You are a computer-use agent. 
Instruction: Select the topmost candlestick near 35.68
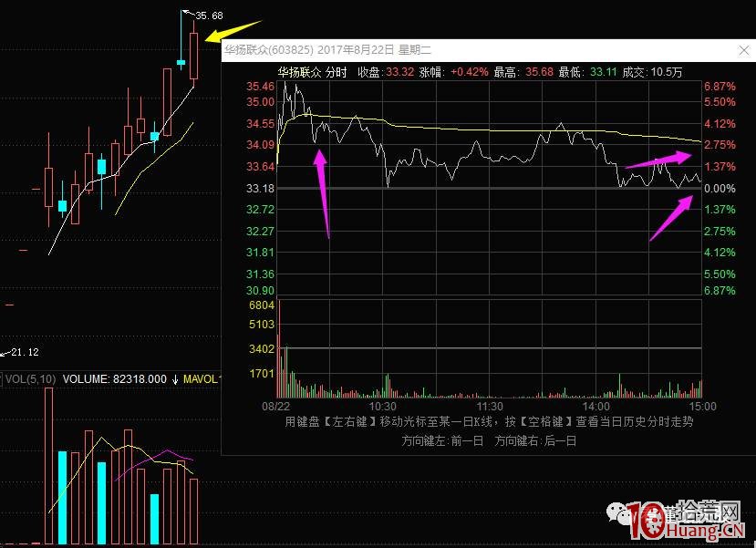pos(193,55)
